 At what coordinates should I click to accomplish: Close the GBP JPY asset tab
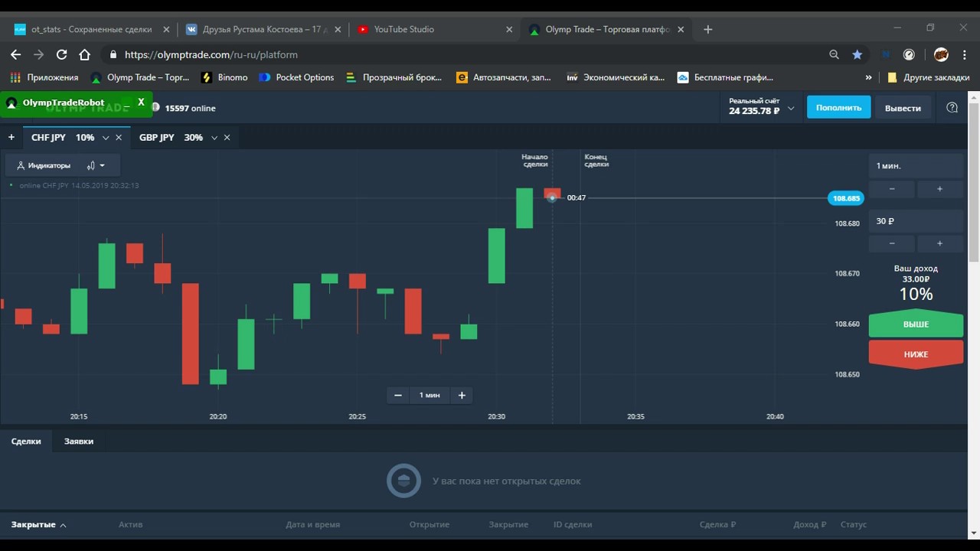pyautogui.click(x=227, y=138)
